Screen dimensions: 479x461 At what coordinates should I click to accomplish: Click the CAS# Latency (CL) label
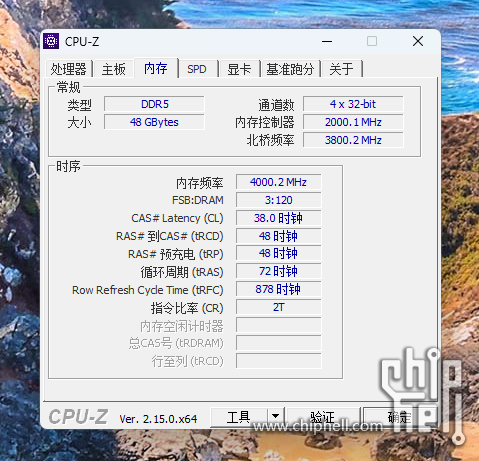177,218
